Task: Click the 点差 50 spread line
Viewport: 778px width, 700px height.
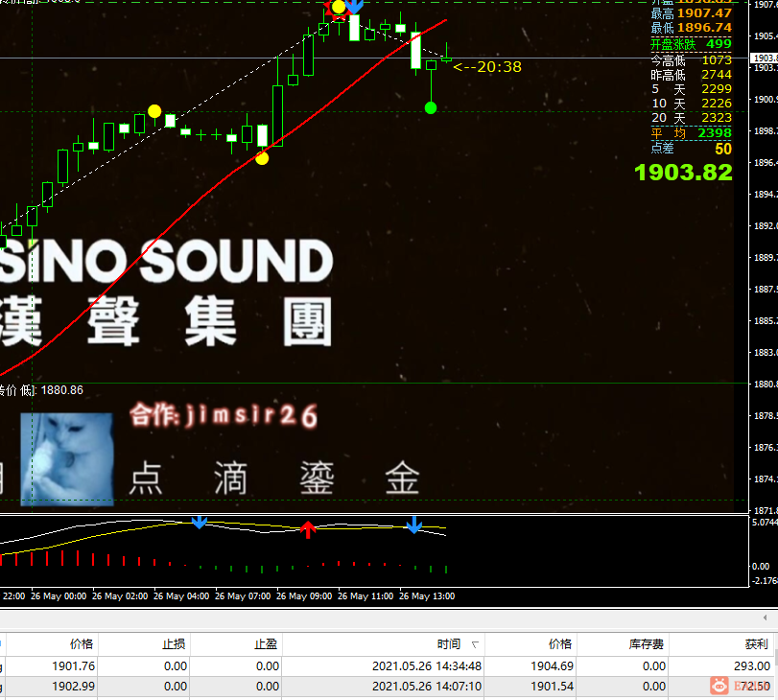Action: pos(691,149)
